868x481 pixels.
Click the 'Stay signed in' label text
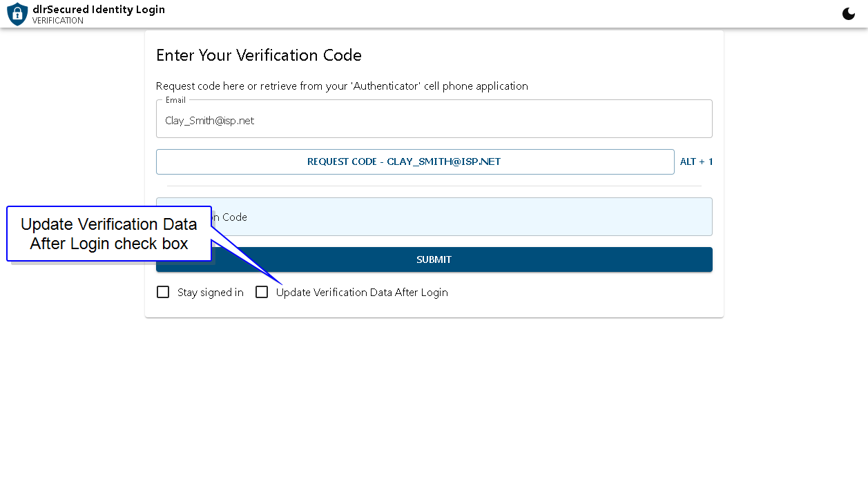pos(210,293)
